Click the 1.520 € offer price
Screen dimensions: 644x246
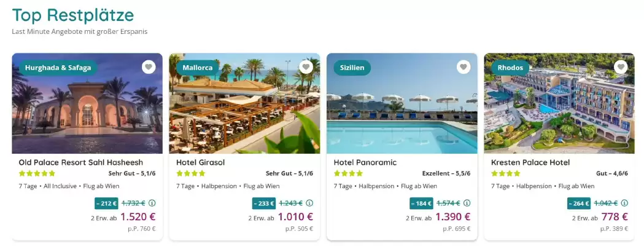click(x=138, y=216)
